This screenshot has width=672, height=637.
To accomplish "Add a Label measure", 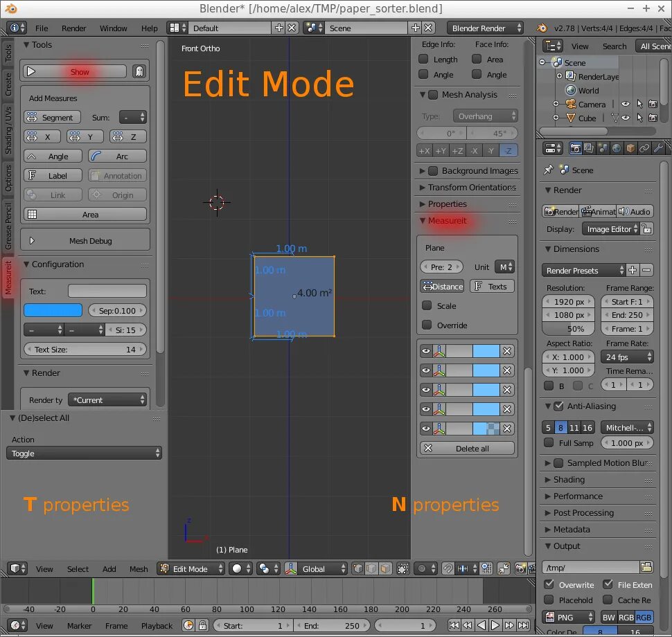I will 53,176.
